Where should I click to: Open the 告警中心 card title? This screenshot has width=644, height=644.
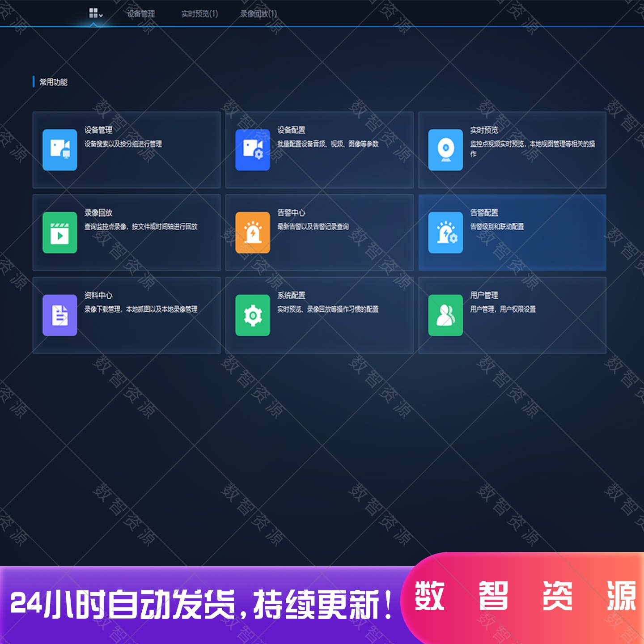pos(291,213)
